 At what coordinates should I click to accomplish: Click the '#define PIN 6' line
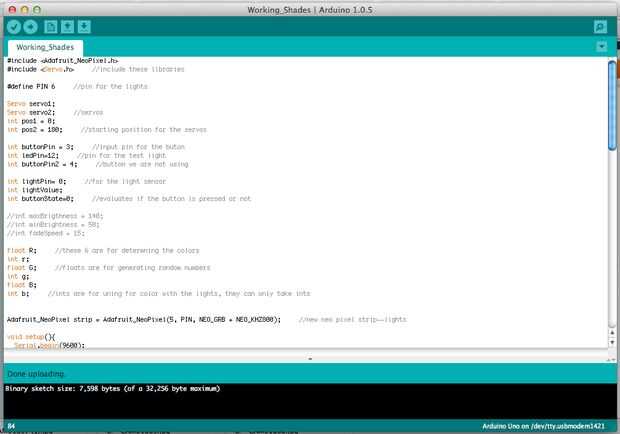31,87
